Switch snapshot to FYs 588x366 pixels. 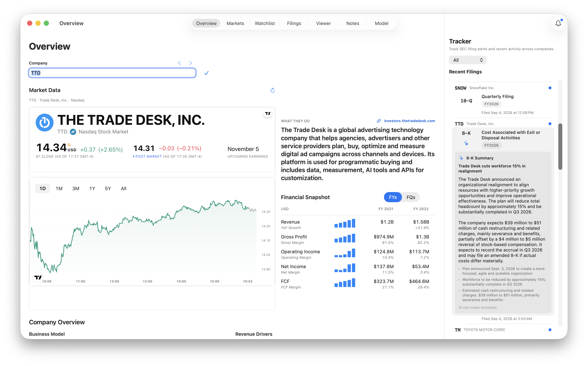tap(392, 197)
